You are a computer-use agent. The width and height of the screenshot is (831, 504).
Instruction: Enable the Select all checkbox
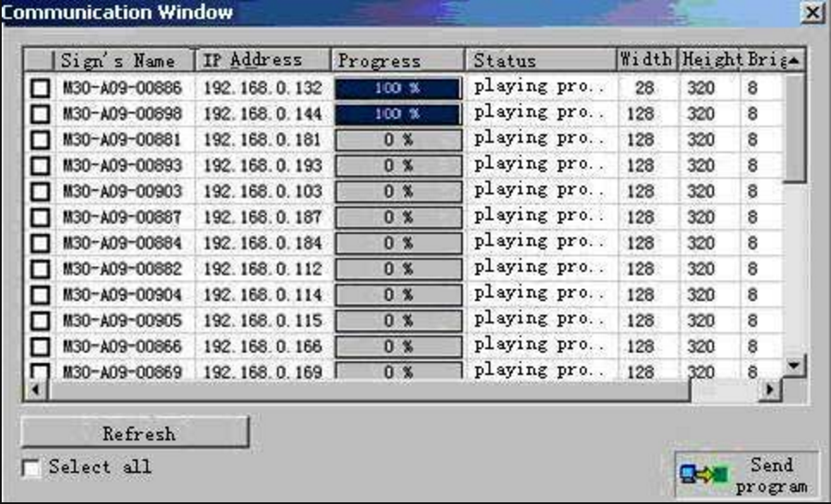pyautogui.click(x=31, y=468)
